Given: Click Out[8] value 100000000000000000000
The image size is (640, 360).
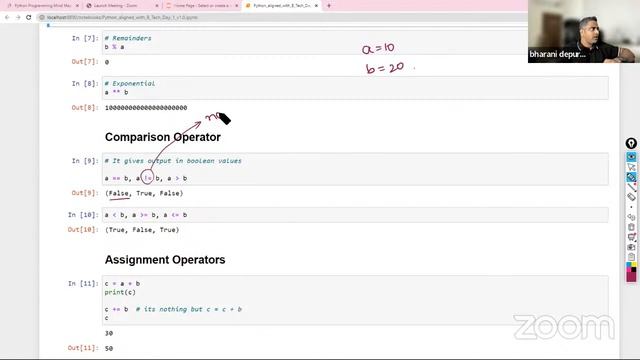Looking at the screenshot, I should click(146, 108).
